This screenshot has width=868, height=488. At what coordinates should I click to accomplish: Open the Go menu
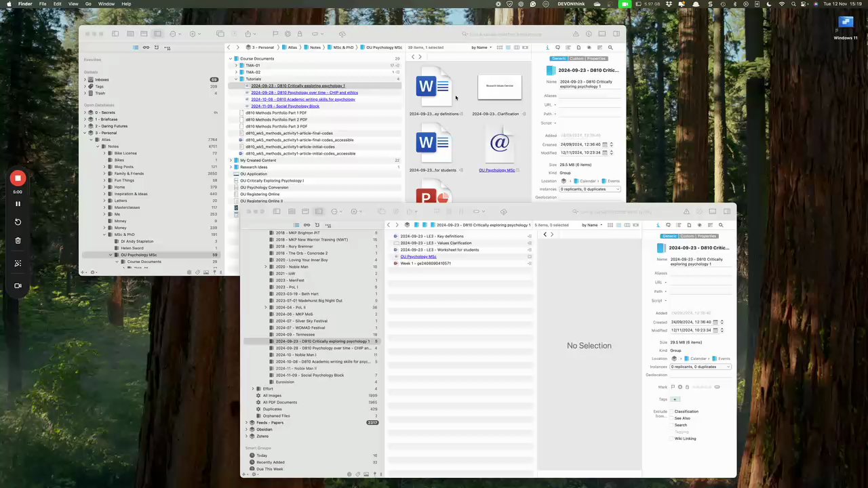pos(88,4)
